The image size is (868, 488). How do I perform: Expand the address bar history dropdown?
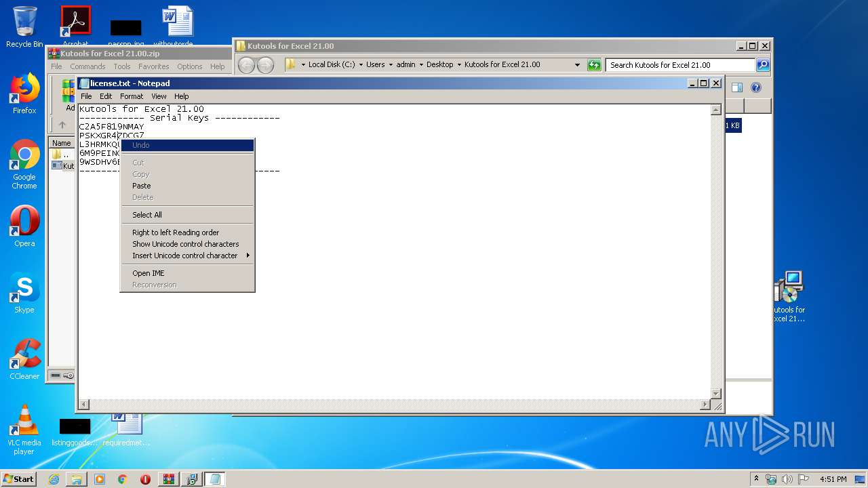pyautogui.click(x=578, y=65)
